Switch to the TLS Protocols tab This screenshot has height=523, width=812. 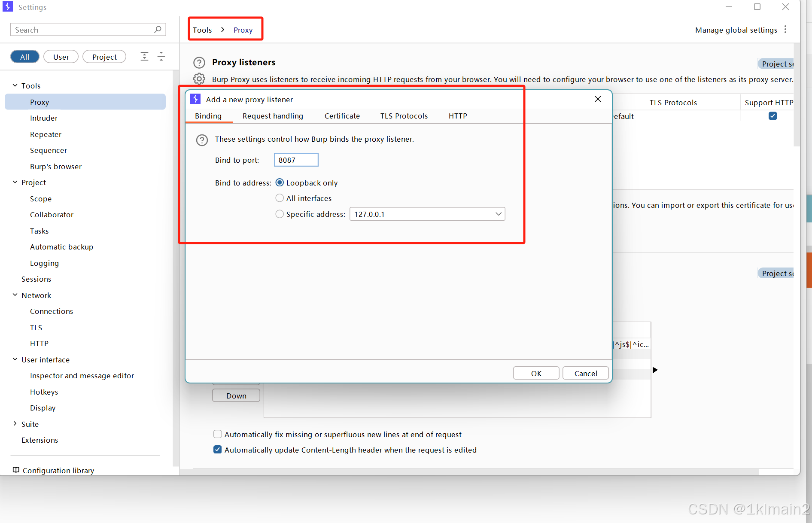click(x=404, y=116)
